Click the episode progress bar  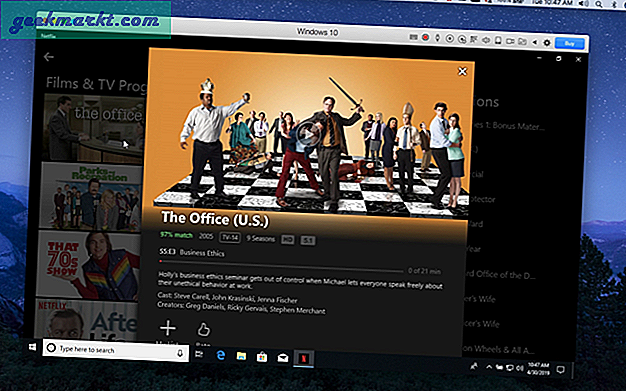coord(281,266)
